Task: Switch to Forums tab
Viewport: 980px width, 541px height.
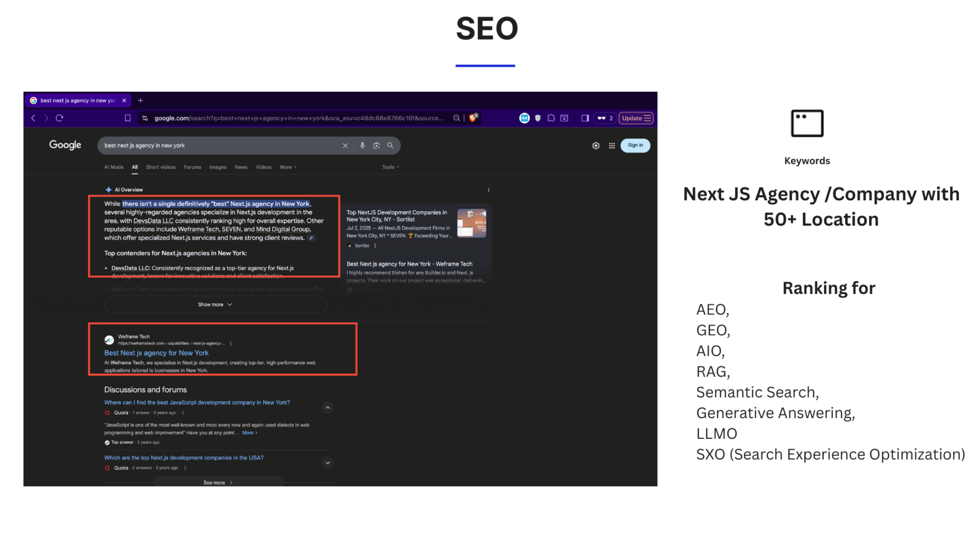Action: [192, 167]
